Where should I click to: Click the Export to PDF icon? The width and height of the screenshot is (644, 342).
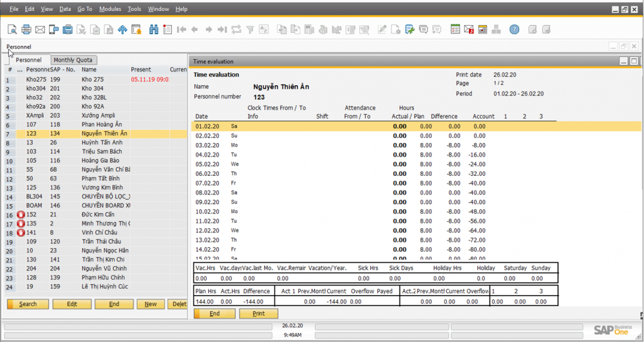[x=109, y=30]
